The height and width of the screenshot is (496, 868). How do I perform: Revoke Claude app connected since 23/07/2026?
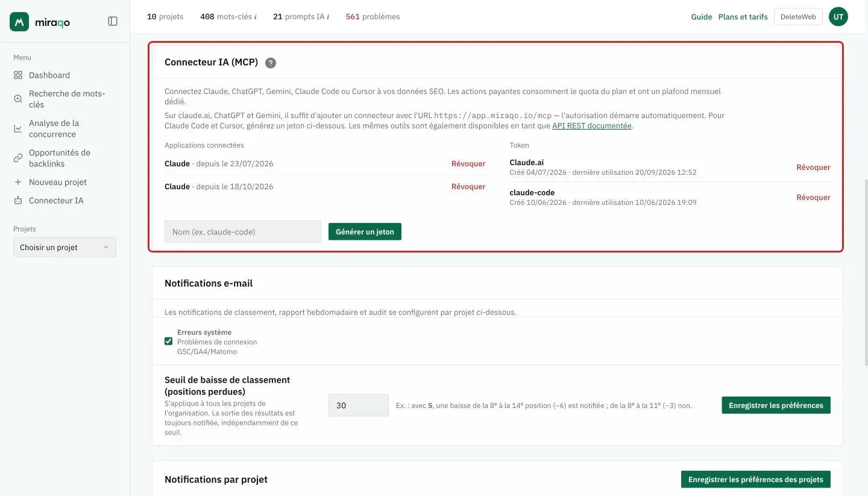468,163
